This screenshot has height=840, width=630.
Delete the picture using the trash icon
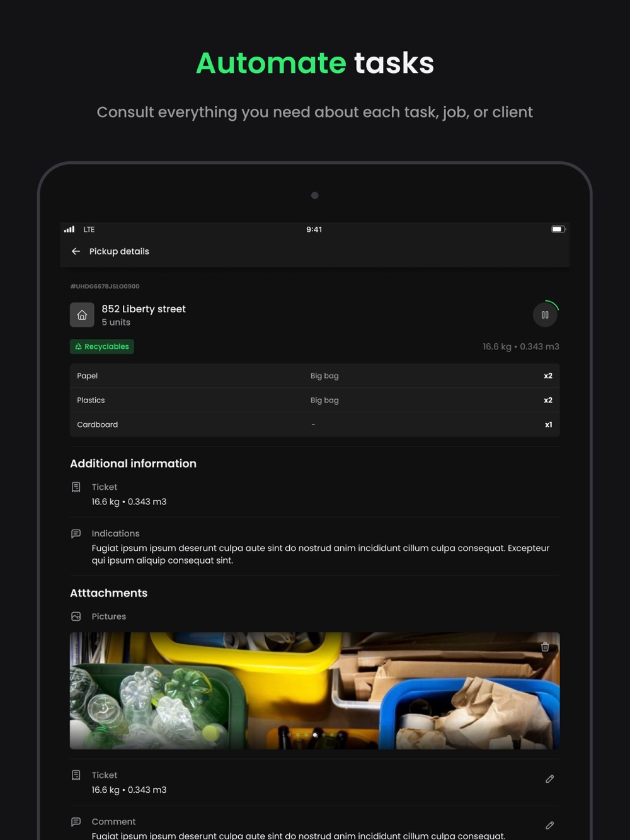[x=545, y=647]
